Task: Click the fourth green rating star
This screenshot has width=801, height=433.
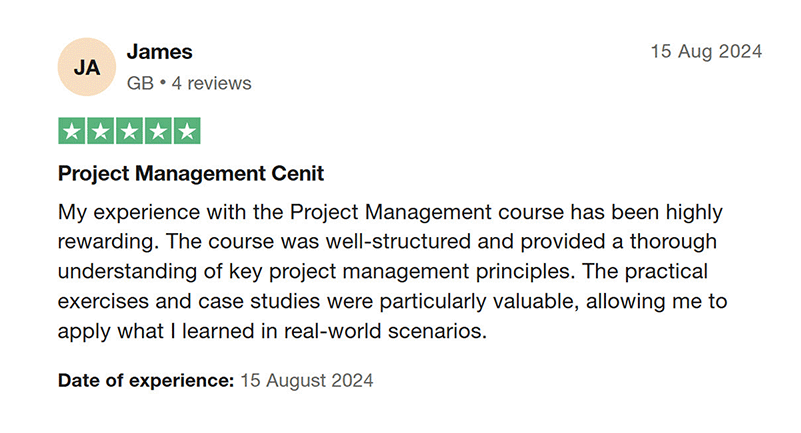Action: click(x=158, y=131)
